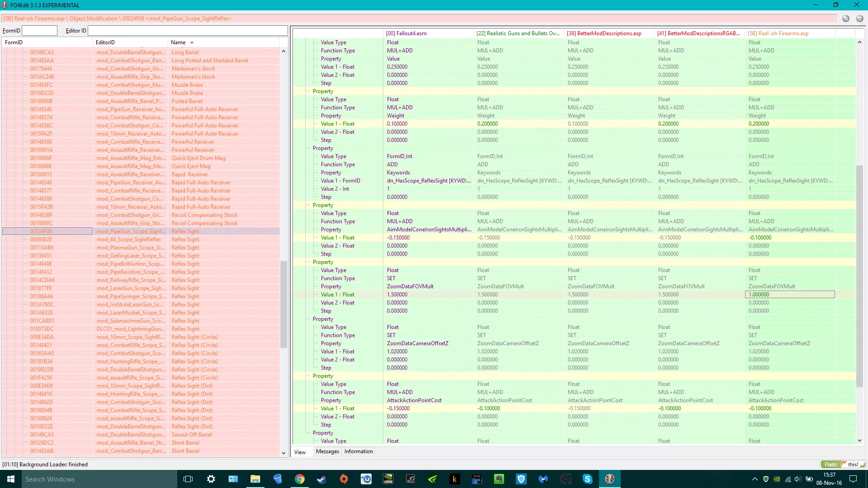
Task: Select record 00188912 Rapid Receiver
Action: click(141, 174)
